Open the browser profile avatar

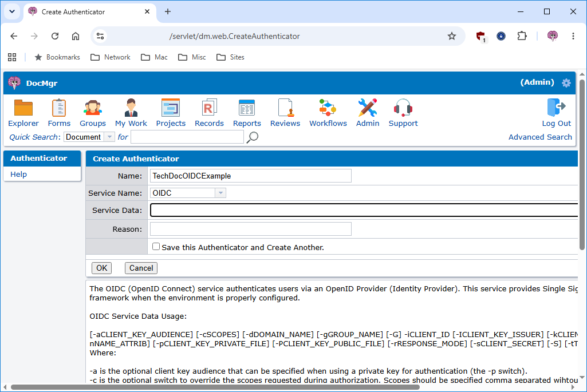pyautogui.click(x=553, y=36)
